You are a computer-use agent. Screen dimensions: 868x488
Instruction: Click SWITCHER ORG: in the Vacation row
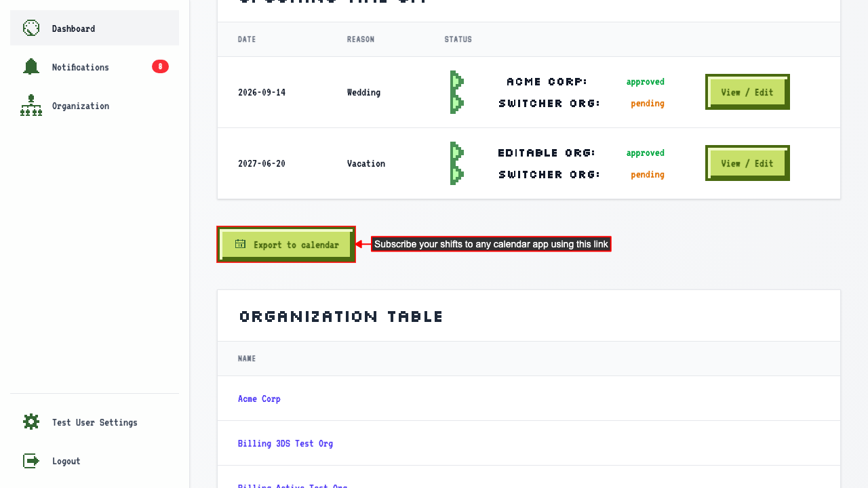click(x=550, y=174)
